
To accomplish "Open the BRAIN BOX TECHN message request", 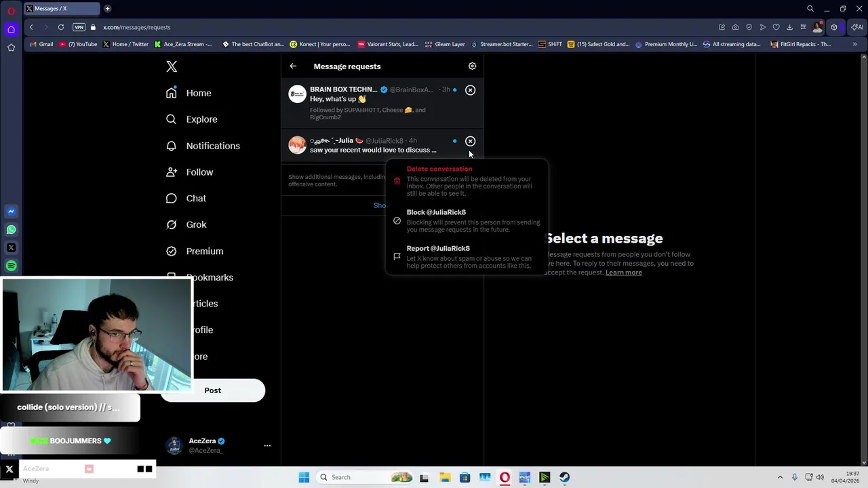I will [x=382, y=103].
